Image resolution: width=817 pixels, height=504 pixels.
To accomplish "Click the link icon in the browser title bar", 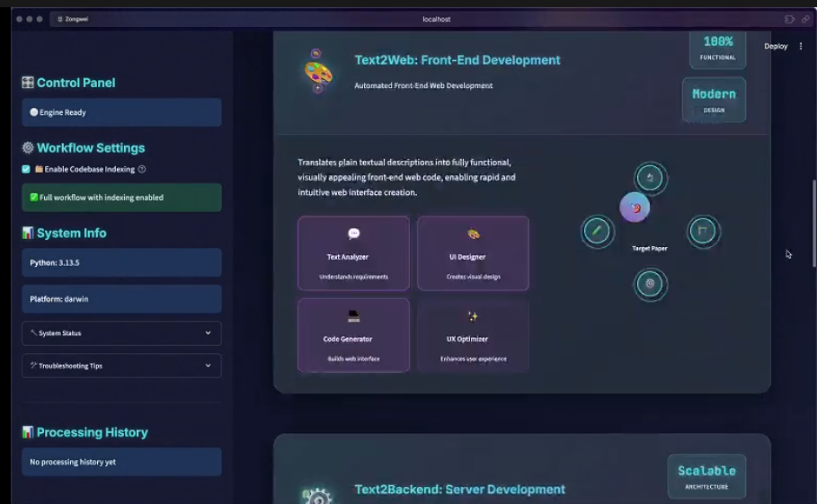I will point(805,19).
